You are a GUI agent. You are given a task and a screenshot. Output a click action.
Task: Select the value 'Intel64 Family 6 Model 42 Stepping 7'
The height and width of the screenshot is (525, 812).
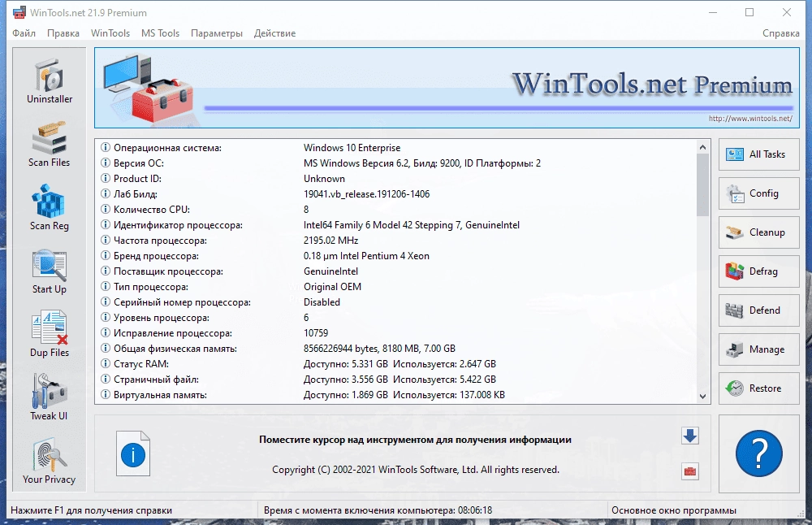382,225
